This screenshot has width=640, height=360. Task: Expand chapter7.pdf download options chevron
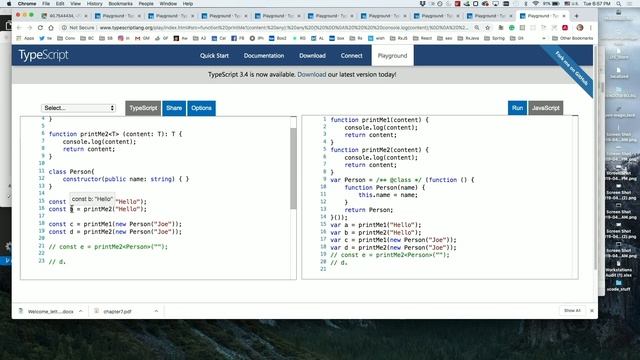(156, 311)
